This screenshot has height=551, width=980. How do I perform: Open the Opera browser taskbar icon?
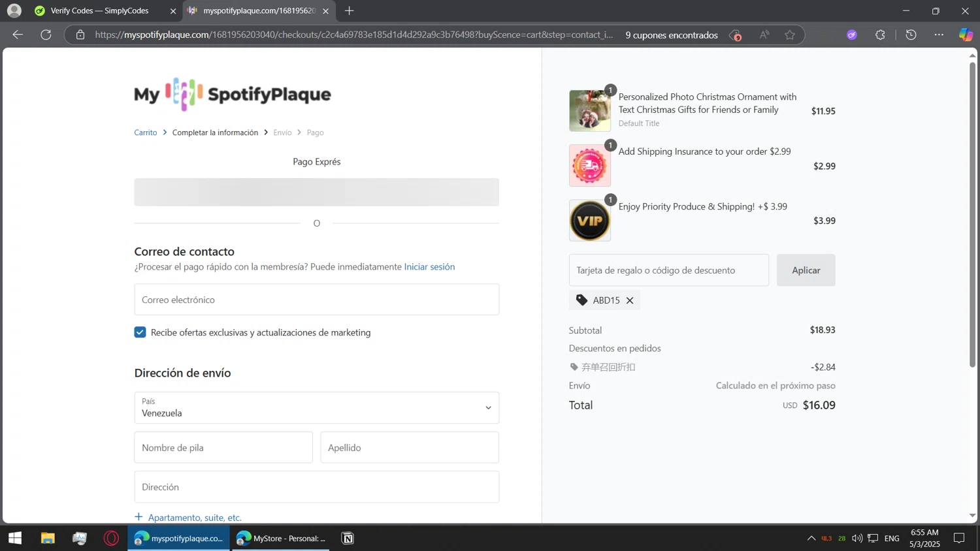pyautogui.click(x=111, y=538)
